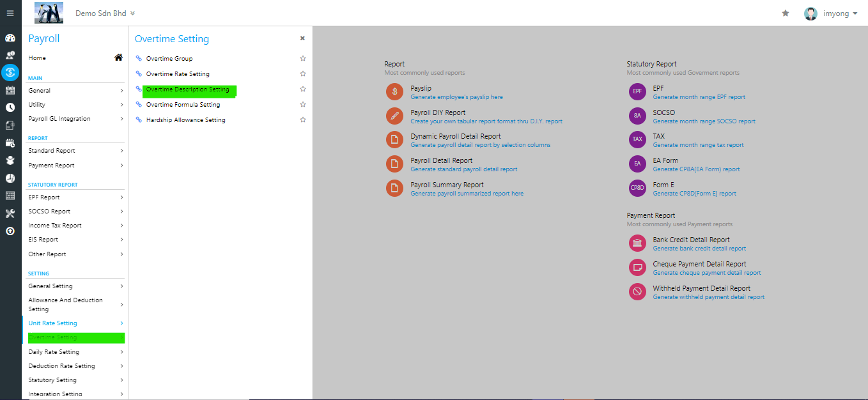Click the purple 8A SOCSO icon

pos(637,116)
